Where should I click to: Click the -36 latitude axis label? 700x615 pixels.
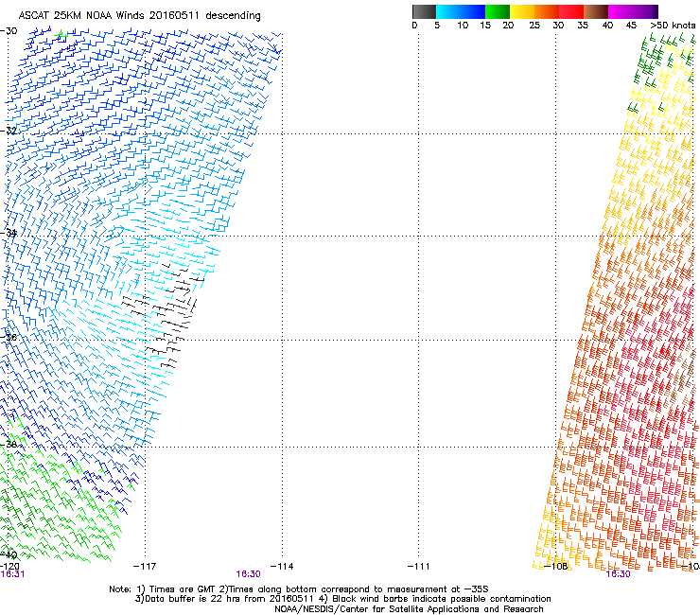tap(9, 337)
